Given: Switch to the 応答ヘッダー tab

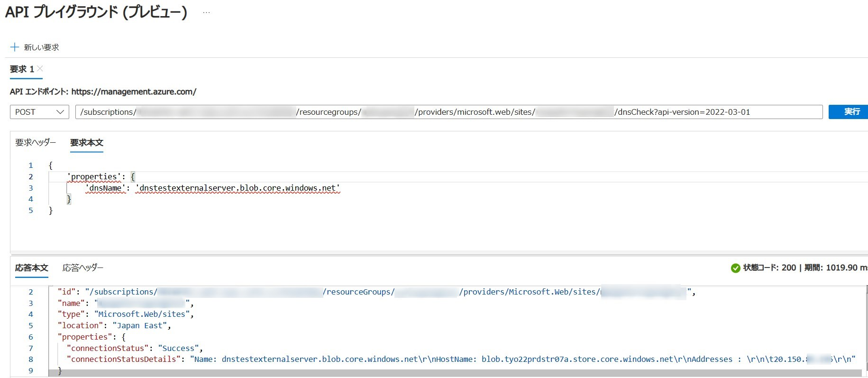Looking at the screenshot, I should (x=82, y=268).
